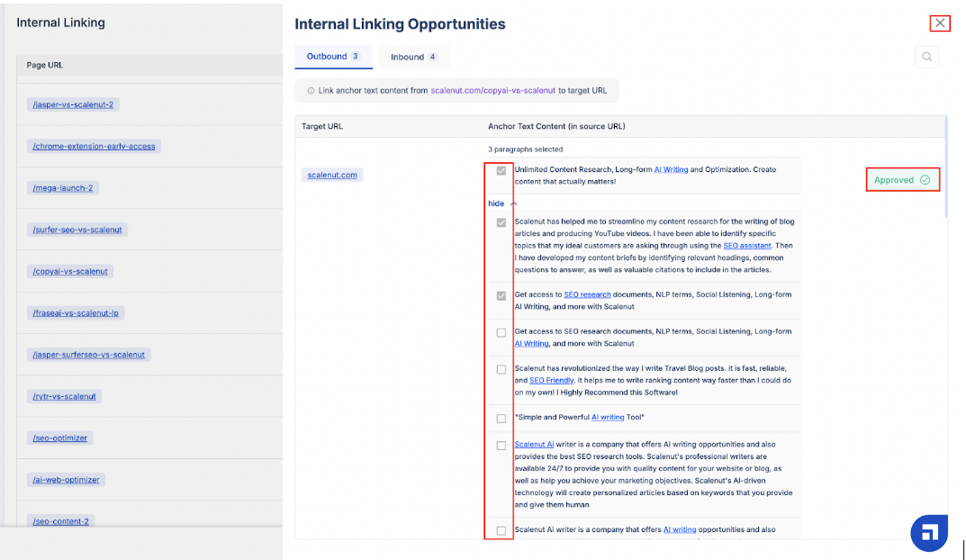Select the Outbound tab
966x560 pixels.
tap(332, 57)
